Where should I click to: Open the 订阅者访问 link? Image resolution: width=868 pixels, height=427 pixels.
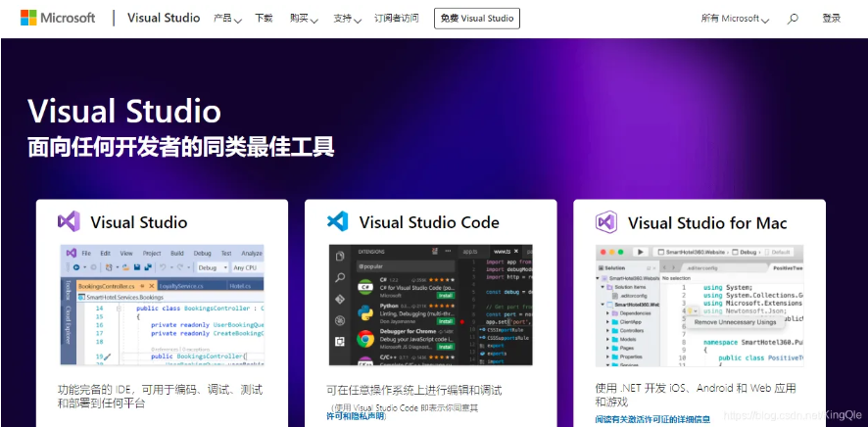[397, 19]
